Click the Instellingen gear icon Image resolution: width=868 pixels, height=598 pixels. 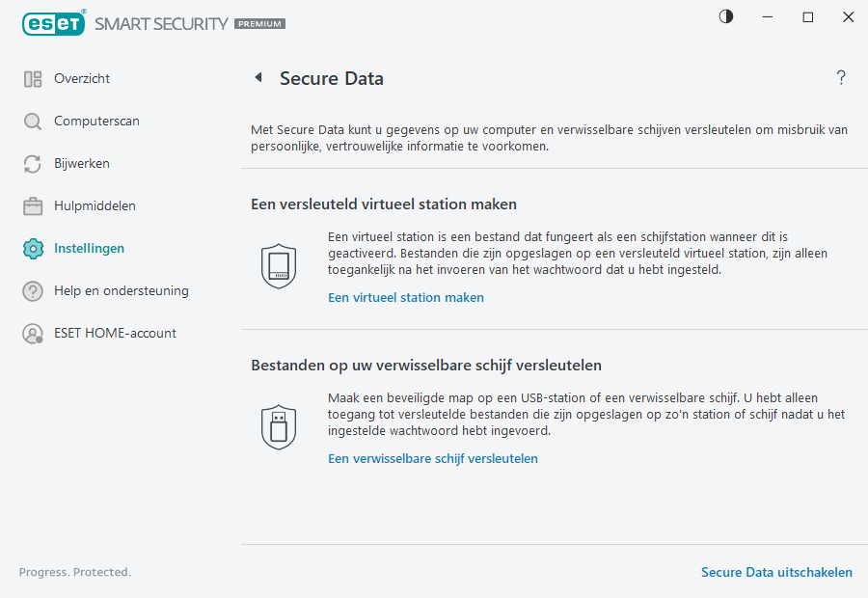coord(32,248)
